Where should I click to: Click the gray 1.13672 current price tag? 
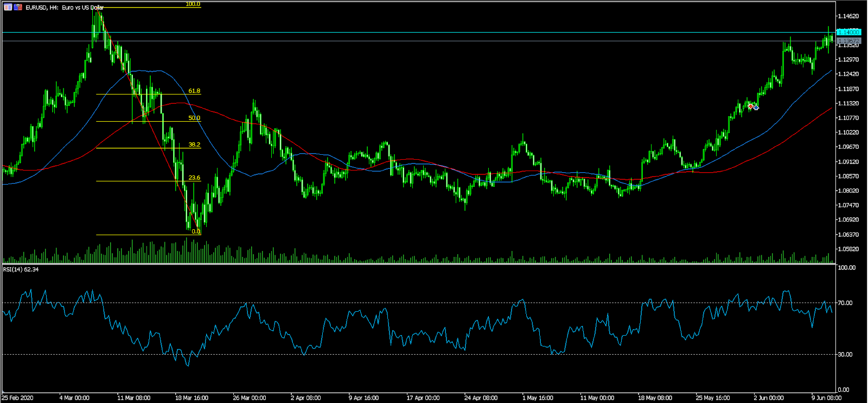[x=849, y=41]
